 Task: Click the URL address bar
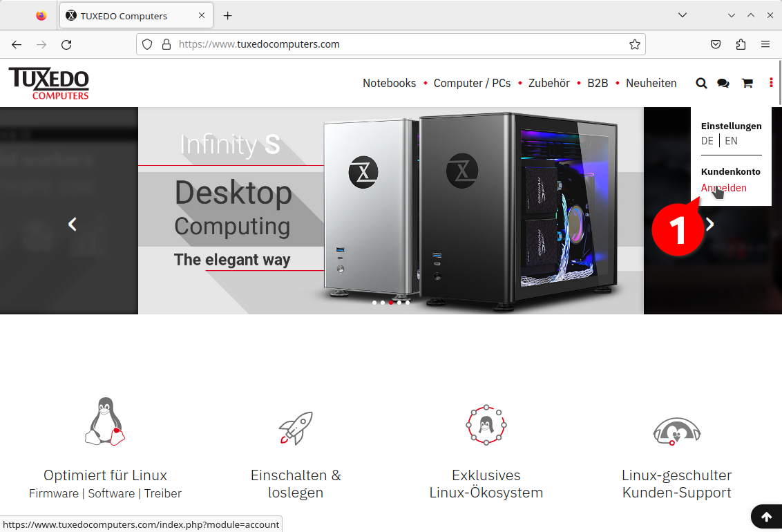click(390, 44)
